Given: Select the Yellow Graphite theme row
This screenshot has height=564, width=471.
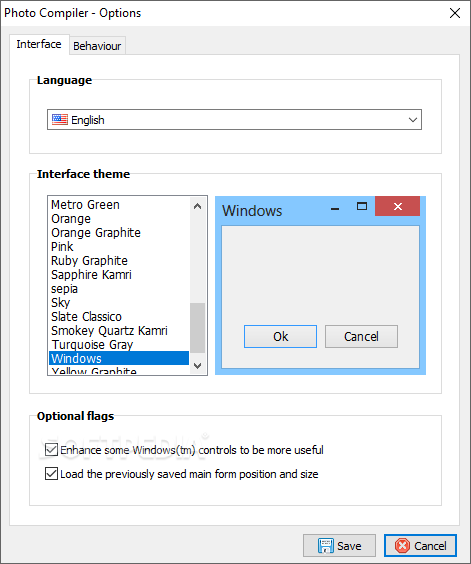Looking at the screenshot, I should pyautogui.click(x=119, y=370).
